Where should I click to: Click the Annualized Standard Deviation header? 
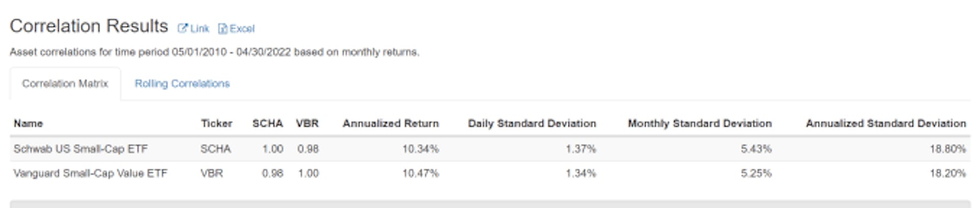[886, 123]
